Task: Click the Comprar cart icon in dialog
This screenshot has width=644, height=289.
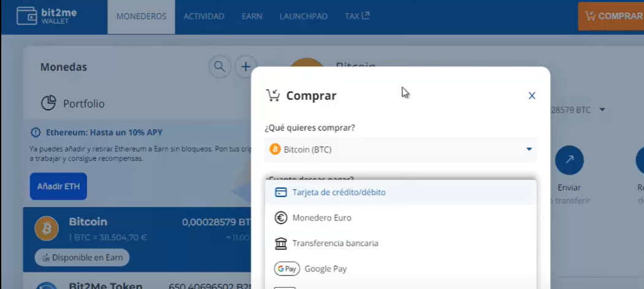Action: tap(273, 95)
